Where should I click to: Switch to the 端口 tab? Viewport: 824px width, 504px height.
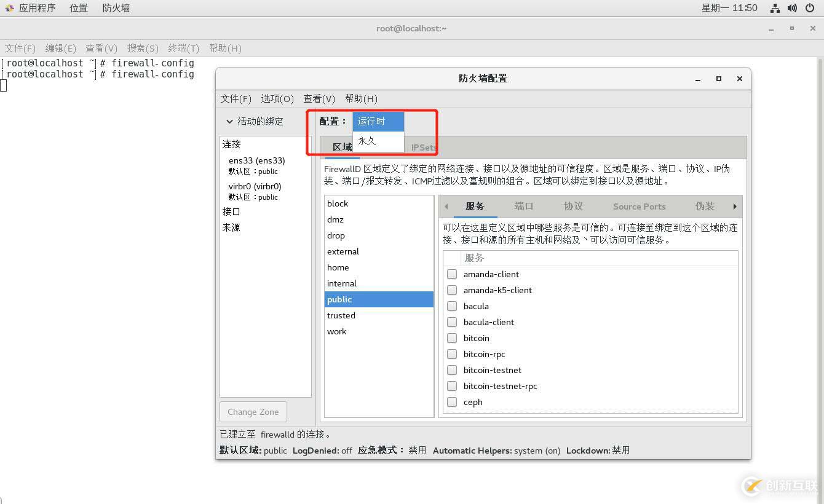[524, 207]
